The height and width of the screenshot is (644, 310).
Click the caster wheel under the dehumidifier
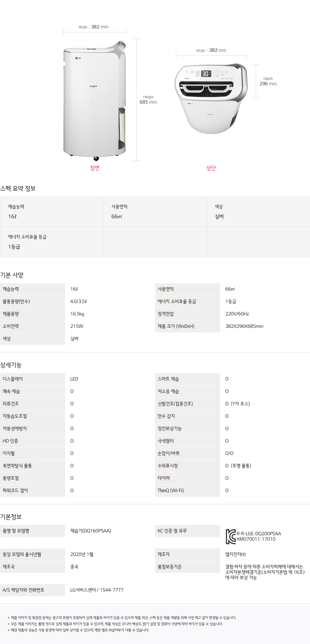click(96, 158)
